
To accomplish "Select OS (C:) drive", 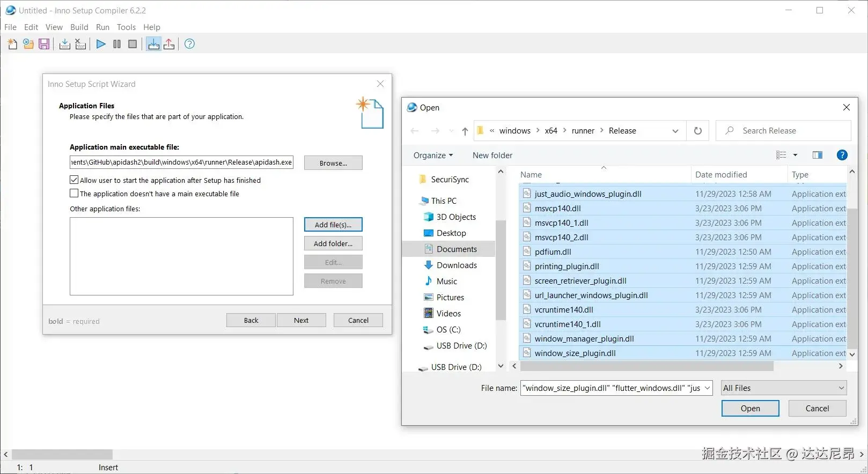I will pos(448,330).
